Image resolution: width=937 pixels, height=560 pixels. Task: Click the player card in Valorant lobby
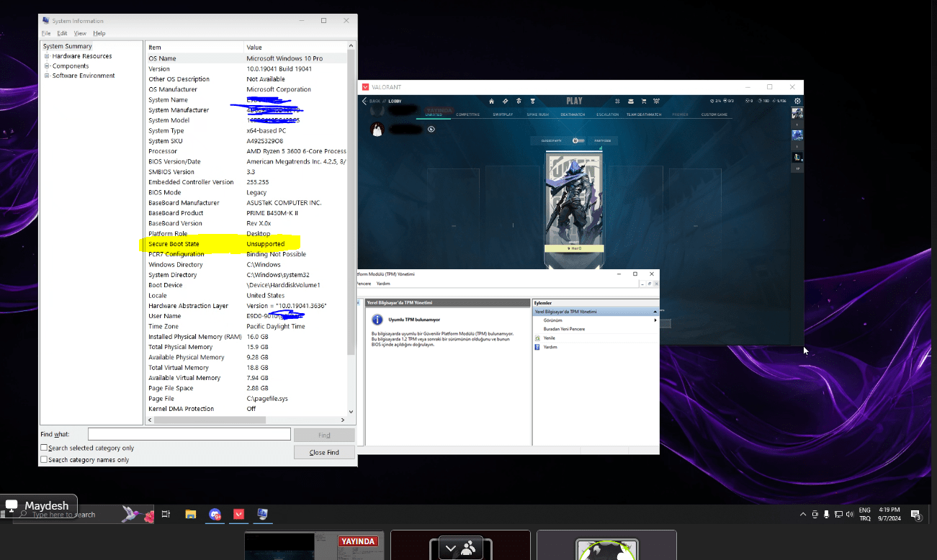574,209
